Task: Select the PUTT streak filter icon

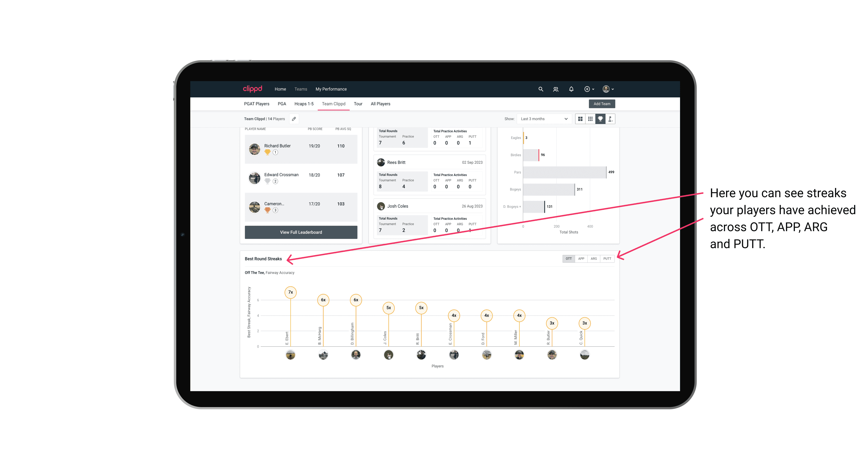Action: click(x=607, y=259)
